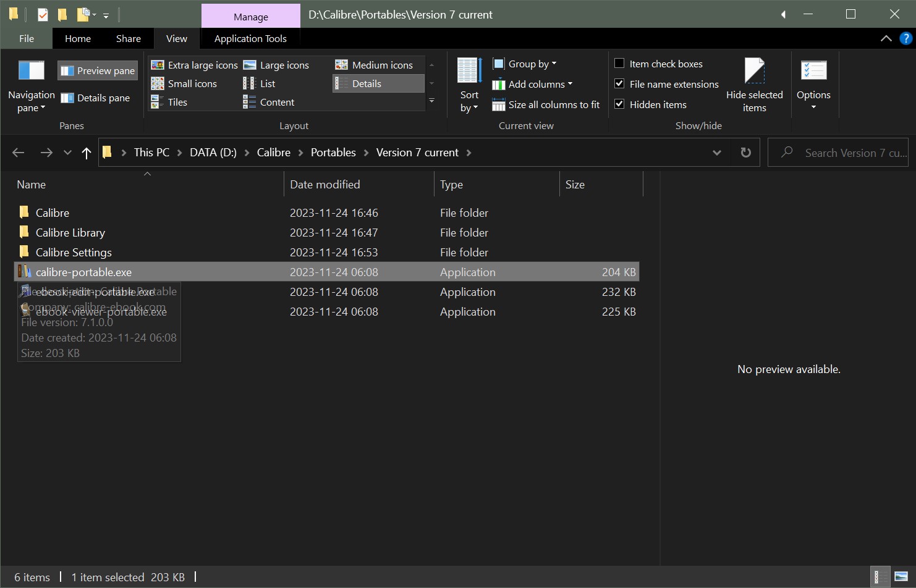
Task: Expand the Layout gallery with the More arrow
Action: 431,101
